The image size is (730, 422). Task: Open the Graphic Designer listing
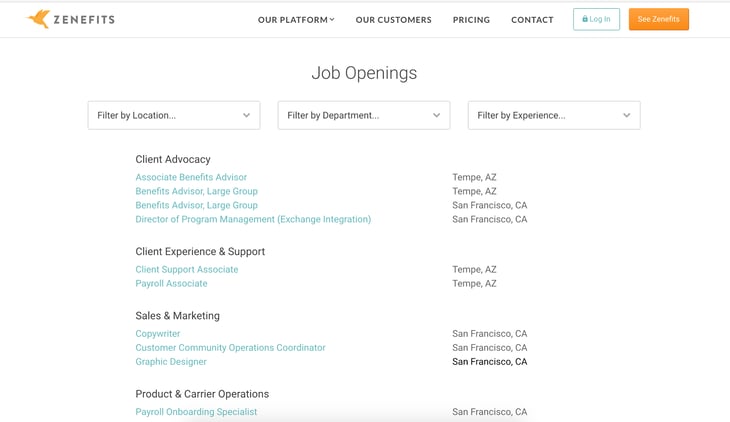pyautogui.click(x=171, y=362)
